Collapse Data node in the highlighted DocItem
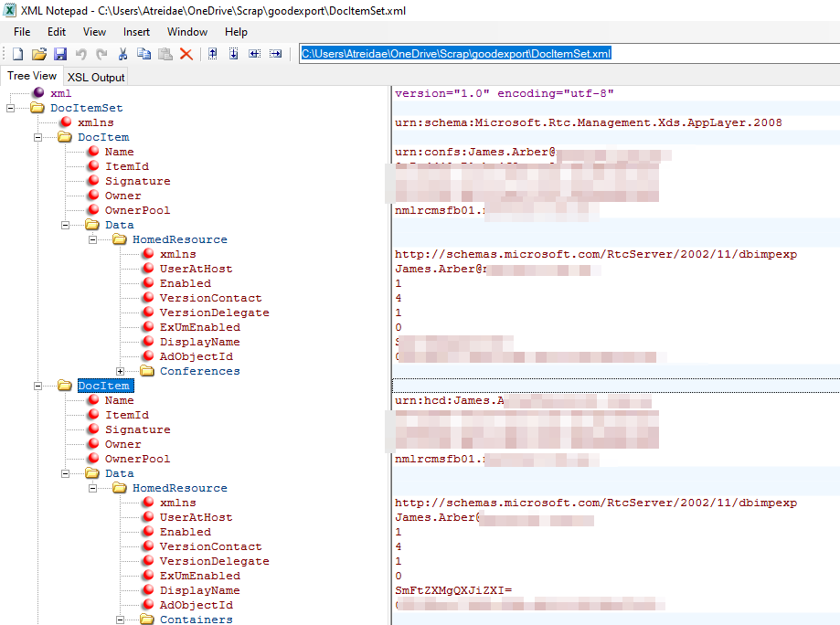840x625 pixels. point(66,473)
